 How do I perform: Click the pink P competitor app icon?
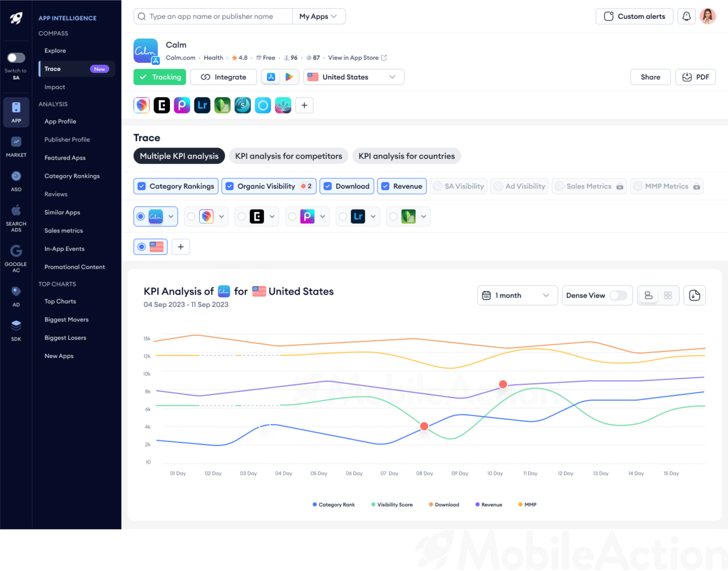(182, 105)
